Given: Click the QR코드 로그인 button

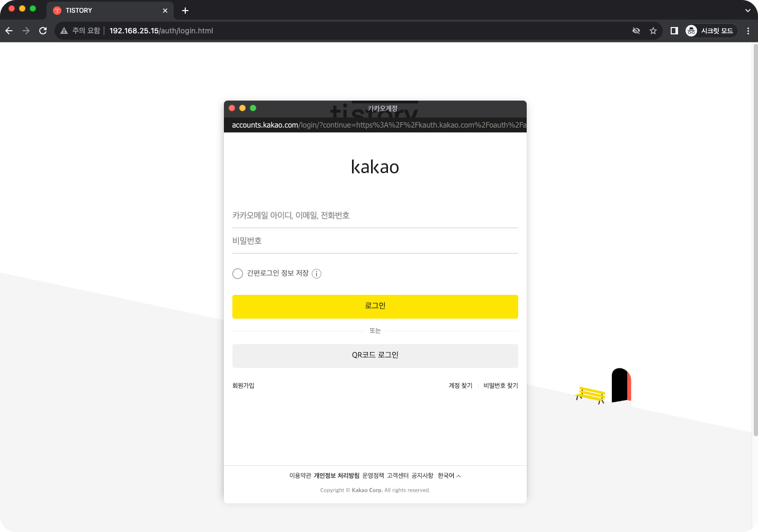Looking at the screenshot, I should 375,356.
